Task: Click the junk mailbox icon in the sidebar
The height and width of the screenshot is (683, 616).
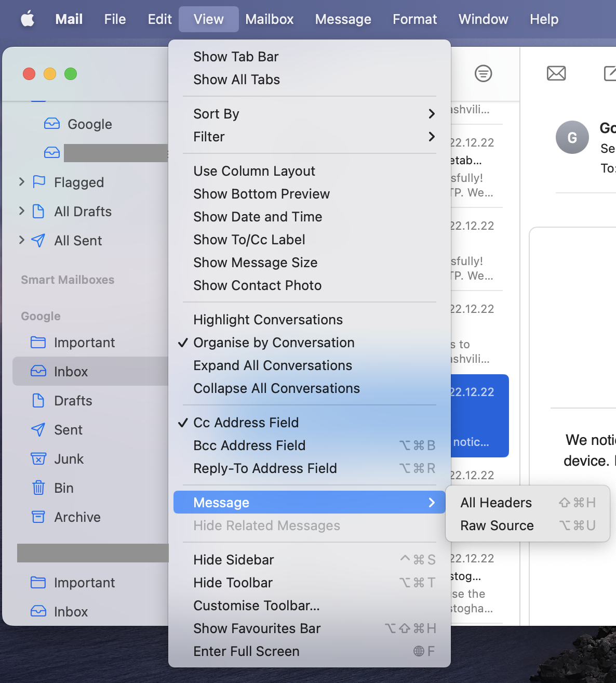Action: click(x=38, y=458)
